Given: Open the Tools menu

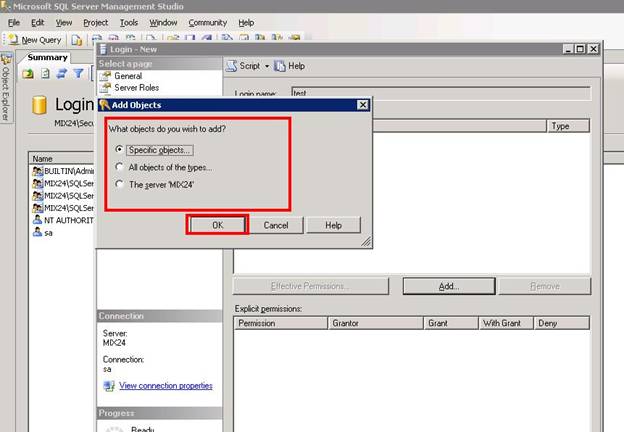Looking at the screenshot, I should (x=128, y=22).
